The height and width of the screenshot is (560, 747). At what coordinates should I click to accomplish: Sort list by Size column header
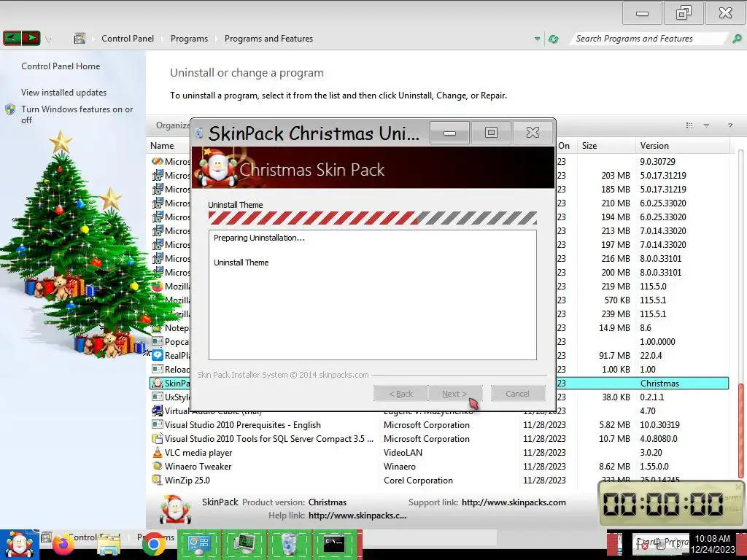click(x=589, y=146)
